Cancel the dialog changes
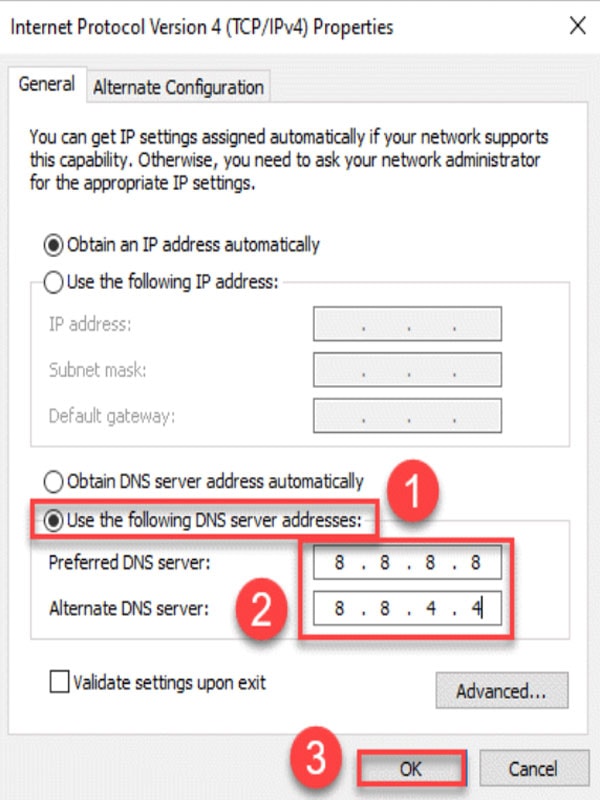600x800 pixels. (534, 768)
